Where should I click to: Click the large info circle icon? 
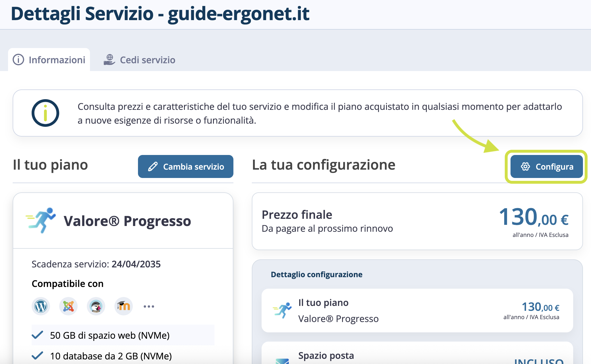click(x=45, y=113)
